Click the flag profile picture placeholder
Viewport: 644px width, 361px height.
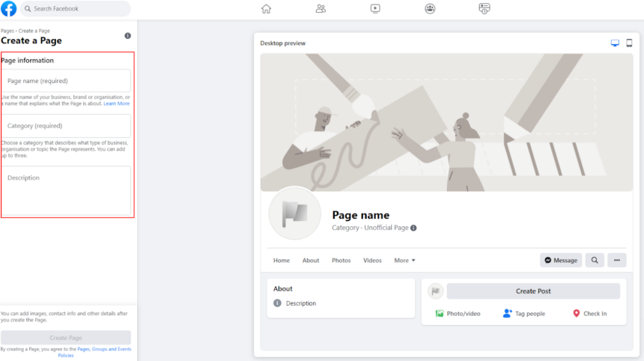[294, 213]
